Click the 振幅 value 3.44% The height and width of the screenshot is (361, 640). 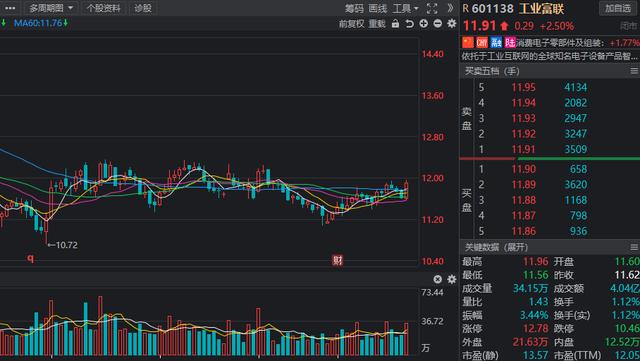pos(534,315)
